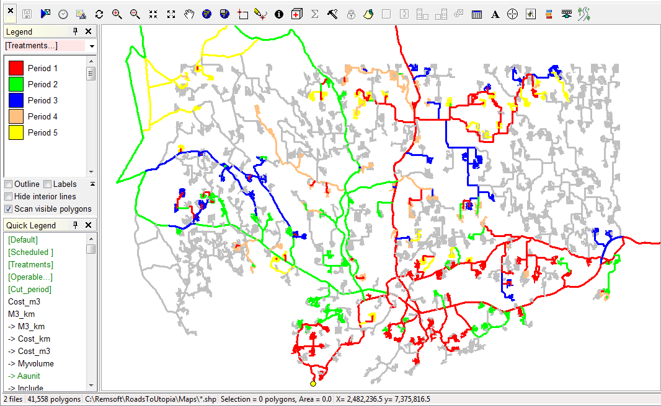661x406 pixels.
Task: Click the edit image layers icon
Action: click(81, 14)
